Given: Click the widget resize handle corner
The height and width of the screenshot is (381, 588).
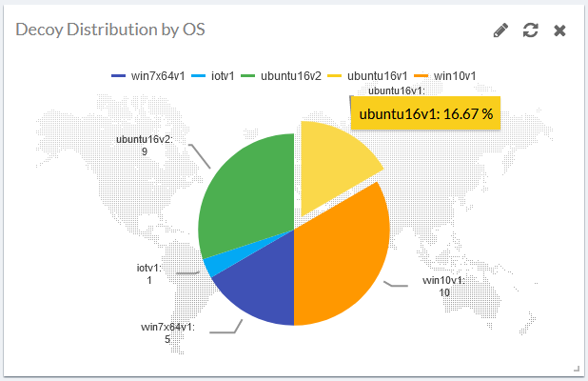Looking at the screenshot, I should (577, 369).
